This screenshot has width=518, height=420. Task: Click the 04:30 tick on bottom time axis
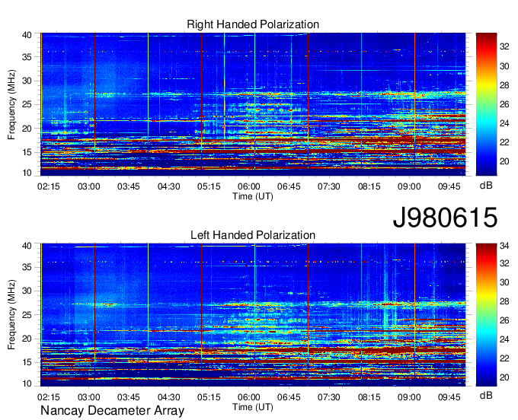coord(168,397)
